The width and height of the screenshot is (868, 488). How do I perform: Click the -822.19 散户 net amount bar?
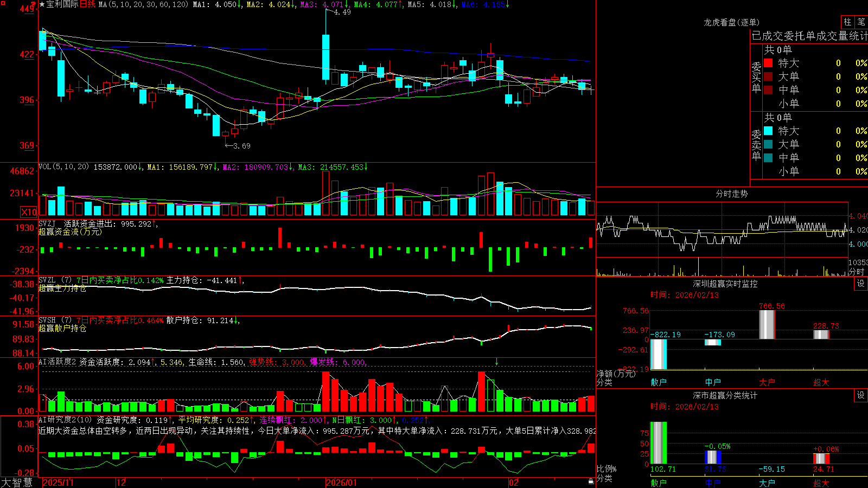coord(659,354)
